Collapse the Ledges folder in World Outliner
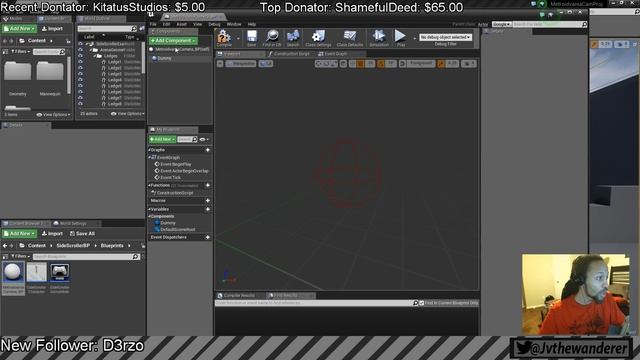640x360 pixels. coord(95,56)
